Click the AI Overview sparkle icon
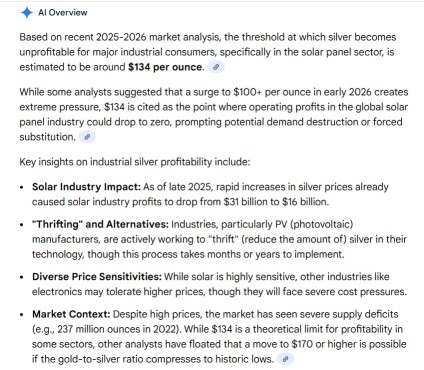Viewport: 424px width, 370px height. pyautogui.click(x=27, y=13)
